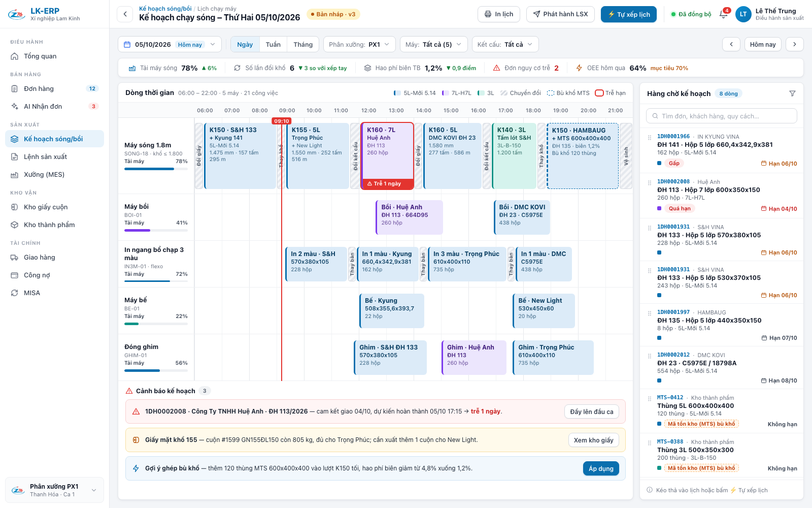
Task: Open date picker 05/10/2026
Action: coord(170,44)
